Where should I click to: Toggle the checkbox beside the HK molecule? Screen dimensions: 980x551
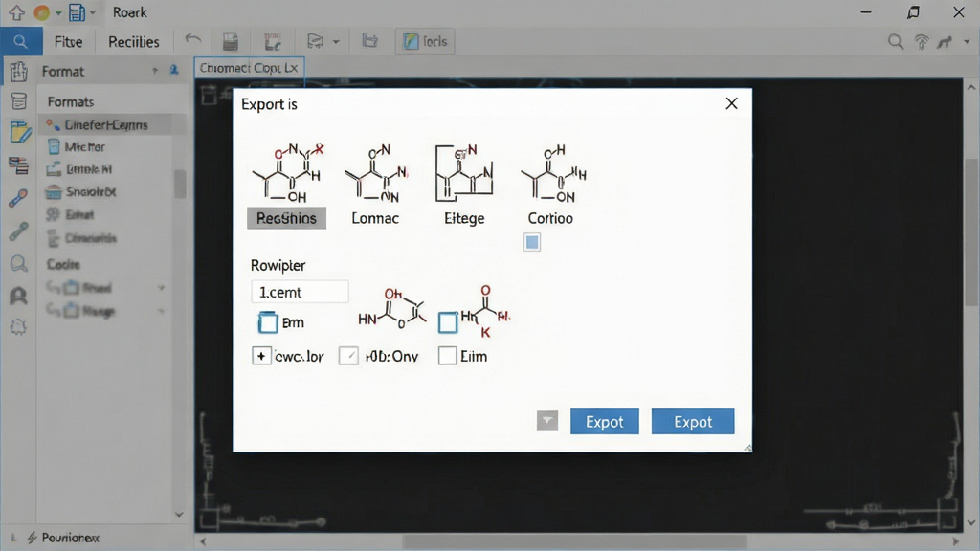(x=448, y=322)
